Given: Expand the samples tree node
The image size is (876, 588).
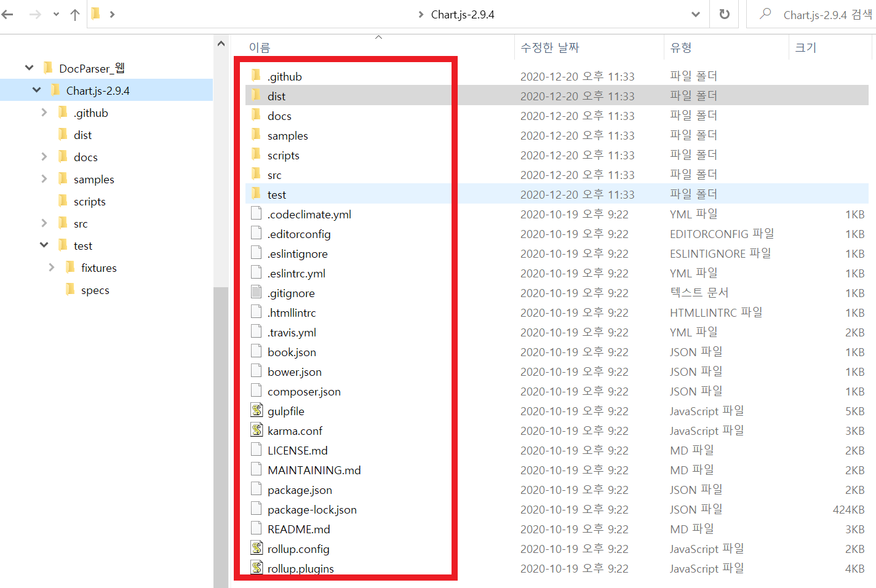Looking at the screenshot, I should (44, 179).
